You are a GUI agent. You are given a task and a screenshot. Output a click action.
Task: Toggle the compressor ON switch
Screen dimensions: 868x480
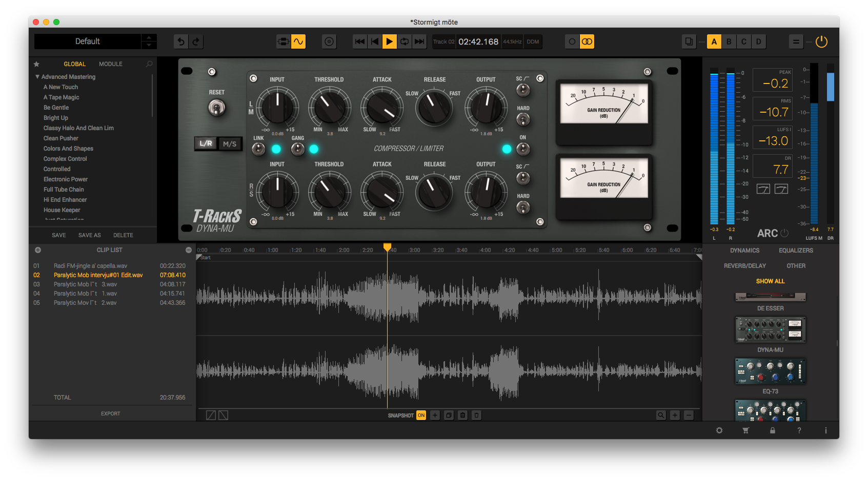(523, 149)
